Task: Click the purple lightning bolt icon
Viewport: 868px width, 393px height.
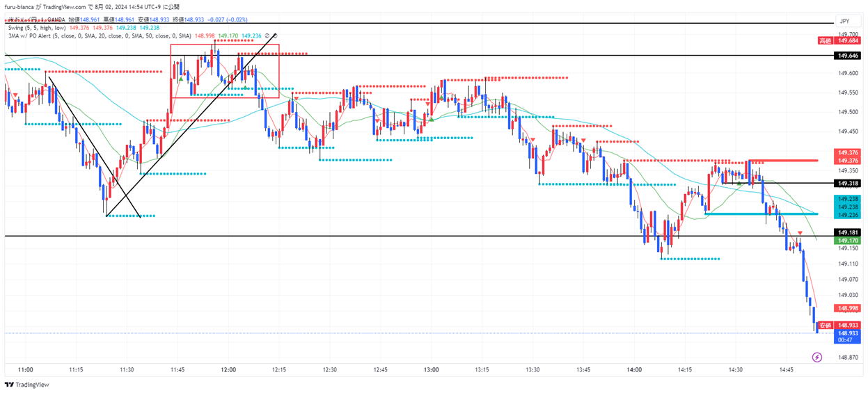Action: pyautogui.click(x=817, y=357)
